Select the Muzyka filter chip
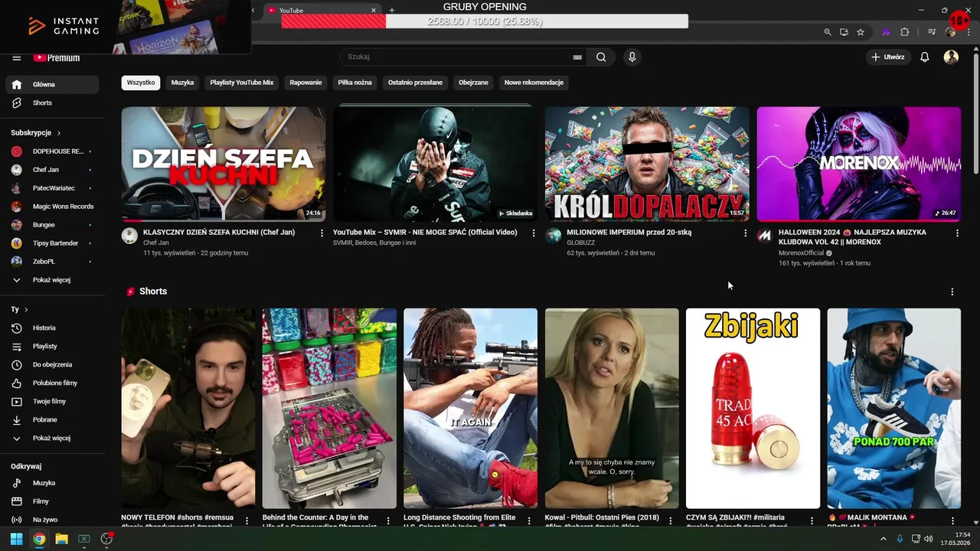 pyautogui.click(x=182, y=83)
